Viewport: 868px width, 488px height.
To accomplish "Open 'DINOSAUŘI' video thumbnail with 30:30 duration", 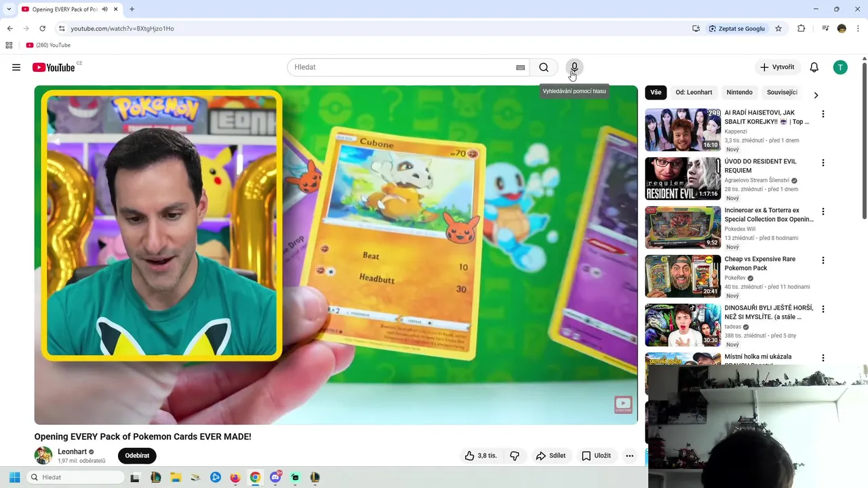I will coord(683,325).
